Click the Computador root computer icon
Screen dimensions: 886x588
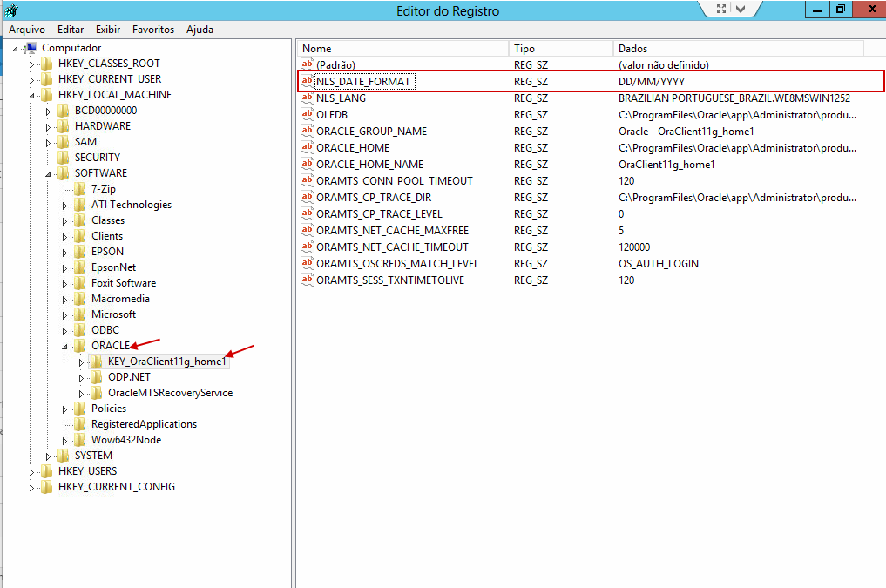click(x=31, y=47)
